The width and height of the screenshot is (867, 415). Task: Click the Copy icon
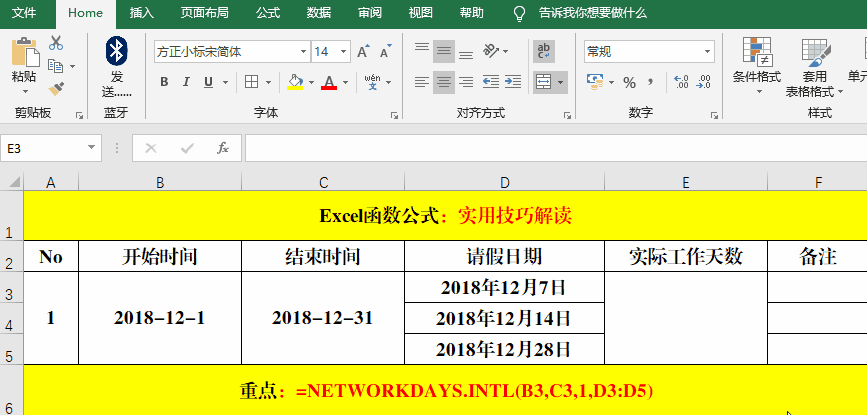[55, 66]
